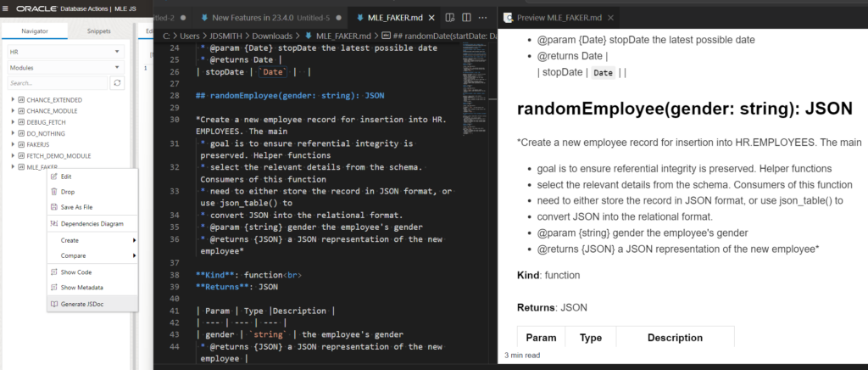Expand the MLE_FAKER tree node

[13, 166]
